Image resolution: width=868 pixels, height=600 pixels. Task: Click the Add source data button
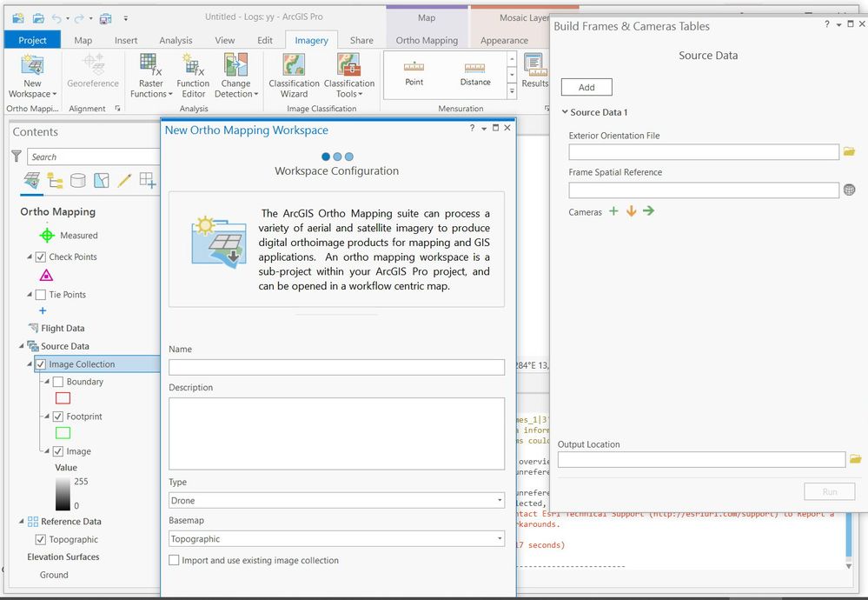coord(586,87)
